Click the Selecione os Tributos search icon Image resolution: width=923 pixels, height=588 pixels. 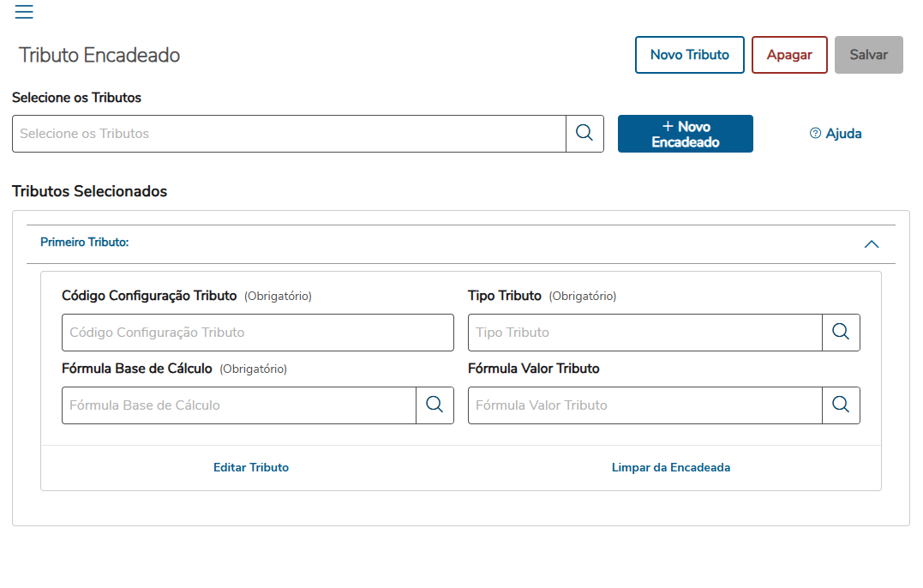click(584, 134)
